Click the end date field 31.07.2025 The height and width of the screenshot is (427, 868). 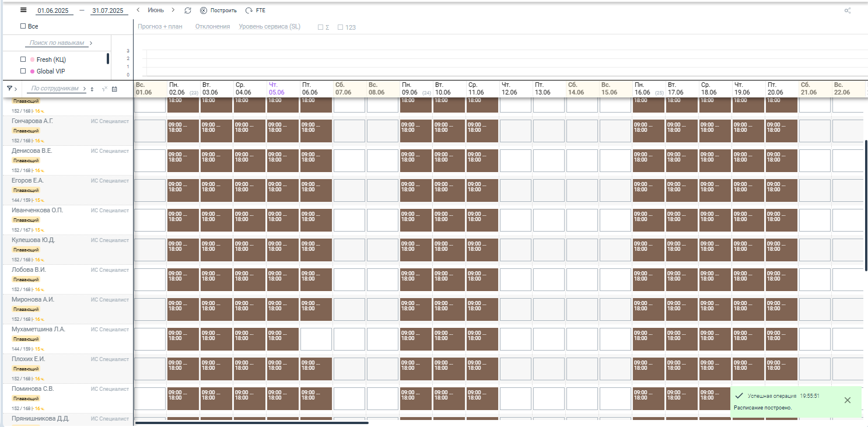pos(108,10)
